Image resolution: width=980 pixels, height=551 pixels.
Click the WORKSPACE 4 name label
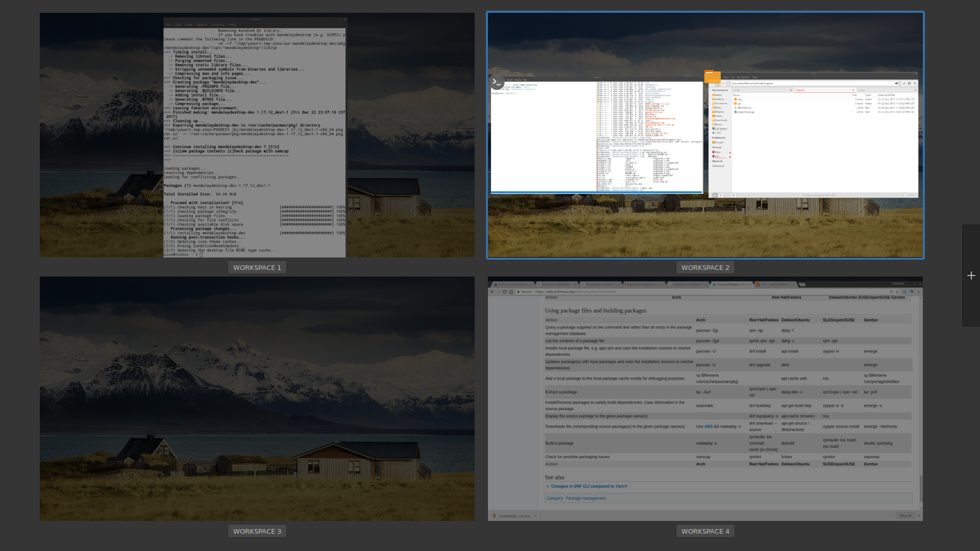(x=705, y=531)
